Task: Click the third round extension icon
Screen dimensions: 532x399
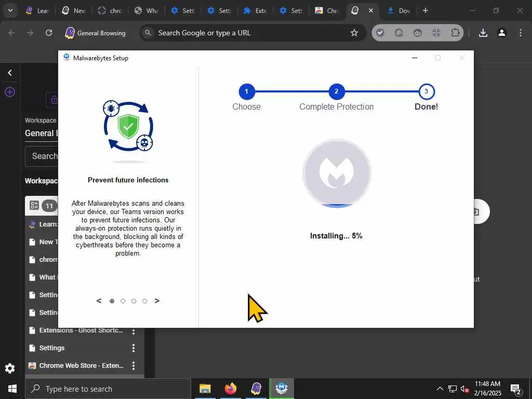Action: pos(418,33)
